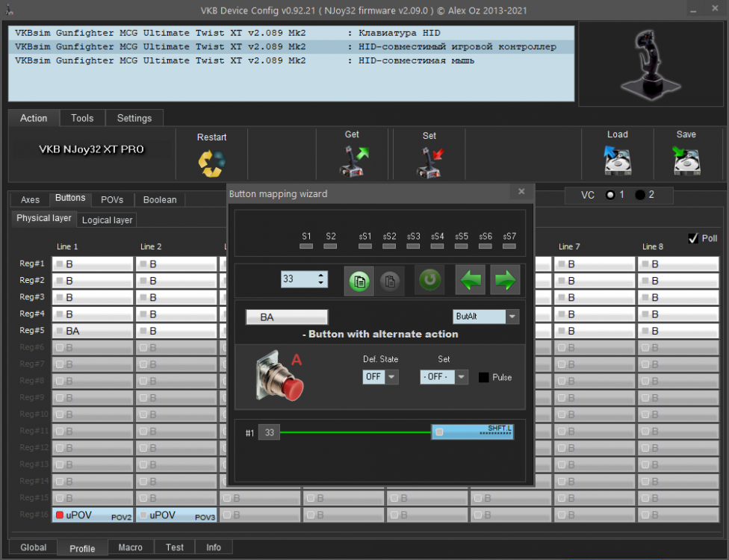Viewport: 729px width, 560px height.
Task: Select VC radio button 2
Action: pos(640,195)
